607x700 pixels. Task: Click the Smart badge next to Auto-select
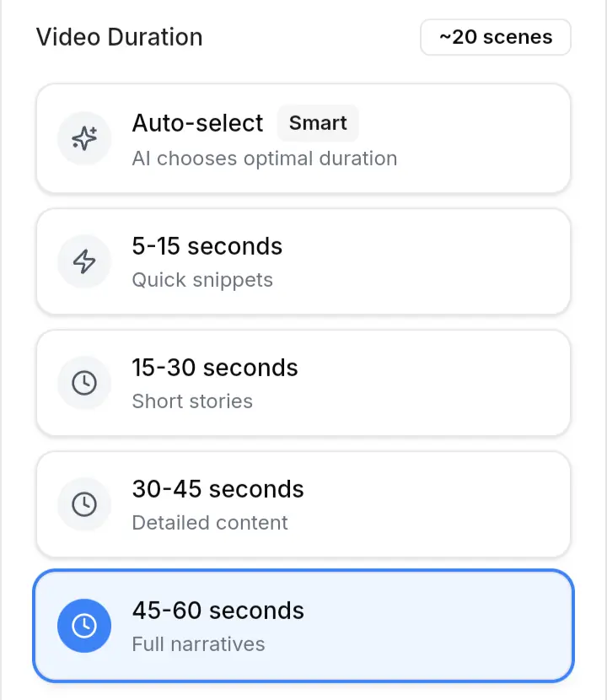318,123
